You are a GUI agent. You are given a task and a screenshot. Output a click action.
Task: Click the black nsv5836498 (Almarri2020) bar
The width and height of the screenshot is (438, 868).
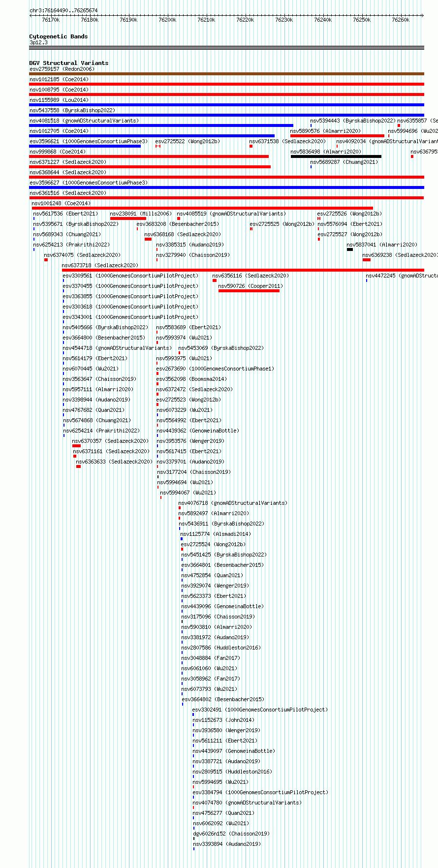(x=336, y=156)
